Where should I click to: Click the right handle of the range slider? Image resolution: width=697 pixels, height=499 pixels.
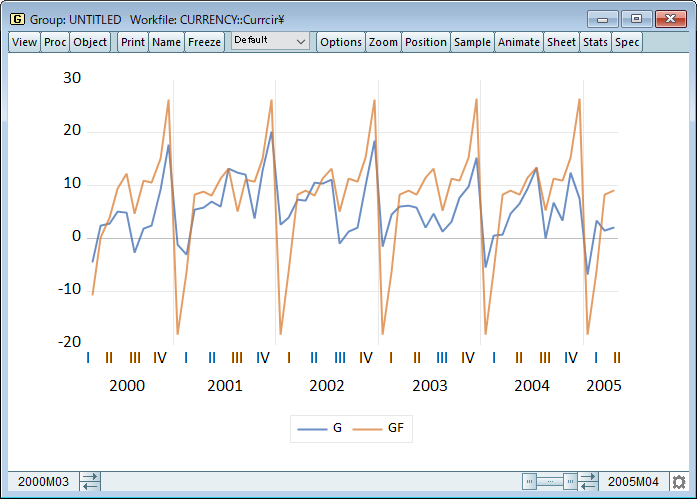[x=570, y=482]
